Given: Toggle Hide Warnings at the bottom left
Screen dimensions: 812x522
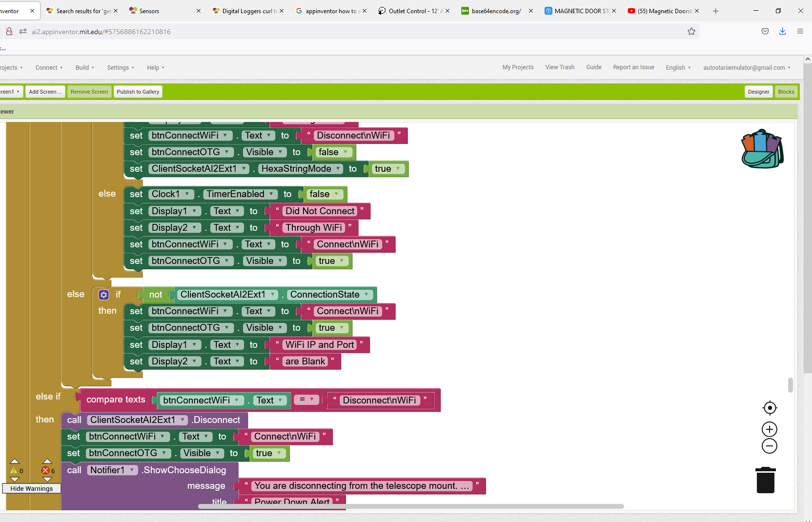Looking at the screenshot, I should pyautogui.click(x=31, y=488).
